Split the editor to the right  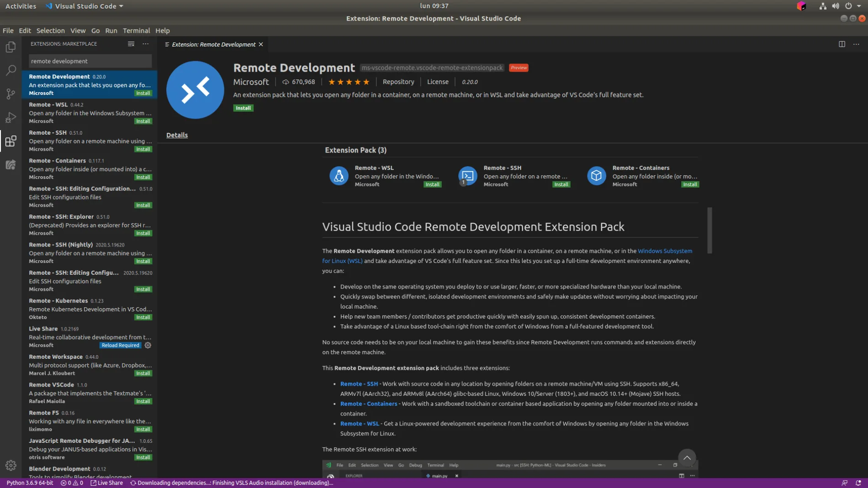click(x=842, y=44)
